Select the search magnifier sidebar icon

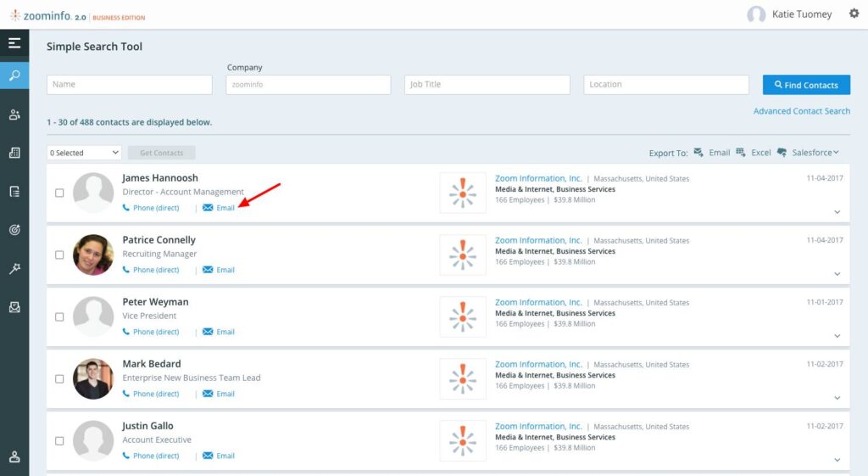point(14,76)
